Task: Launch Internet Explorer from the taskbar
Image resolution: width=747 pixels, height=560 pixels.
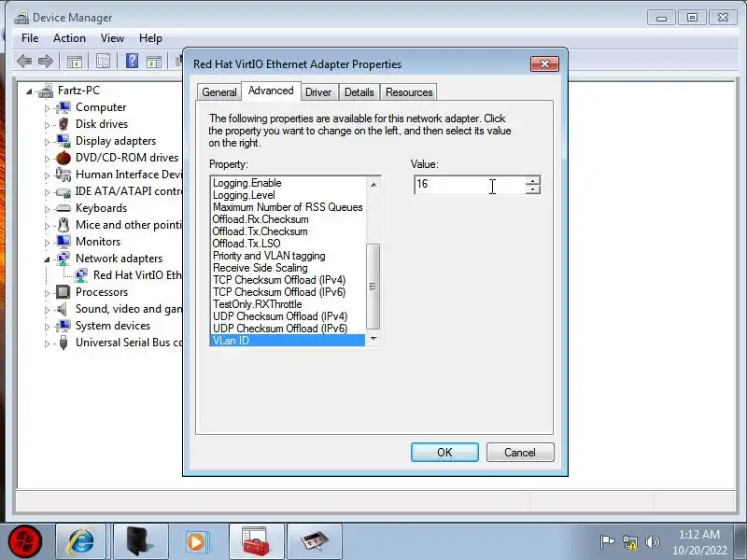Action: point(81,542)
